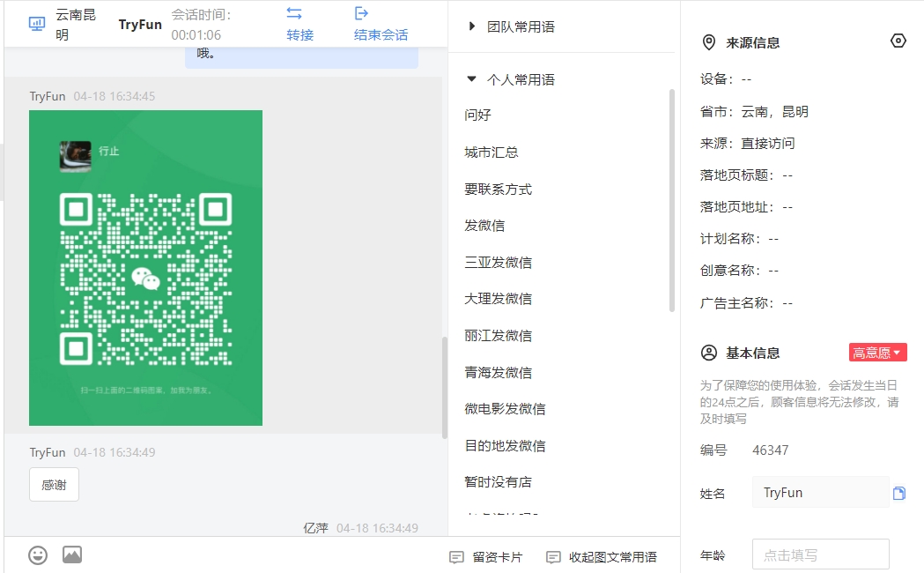Click the 收起图文常用语 label
924x573 pixels.
point(613,557)
